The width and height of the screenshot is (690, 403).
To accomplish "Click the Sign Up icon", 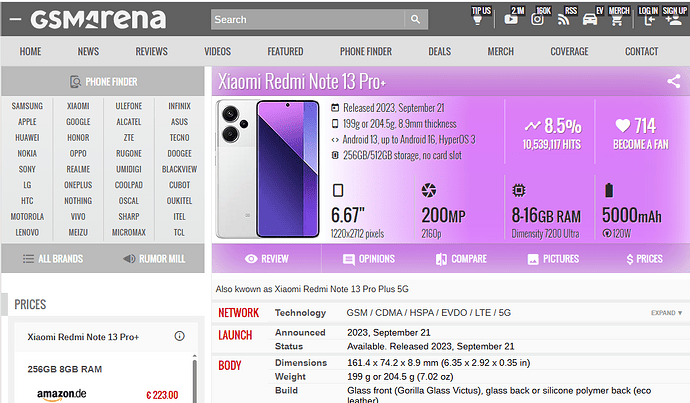I will coord(673,20).
